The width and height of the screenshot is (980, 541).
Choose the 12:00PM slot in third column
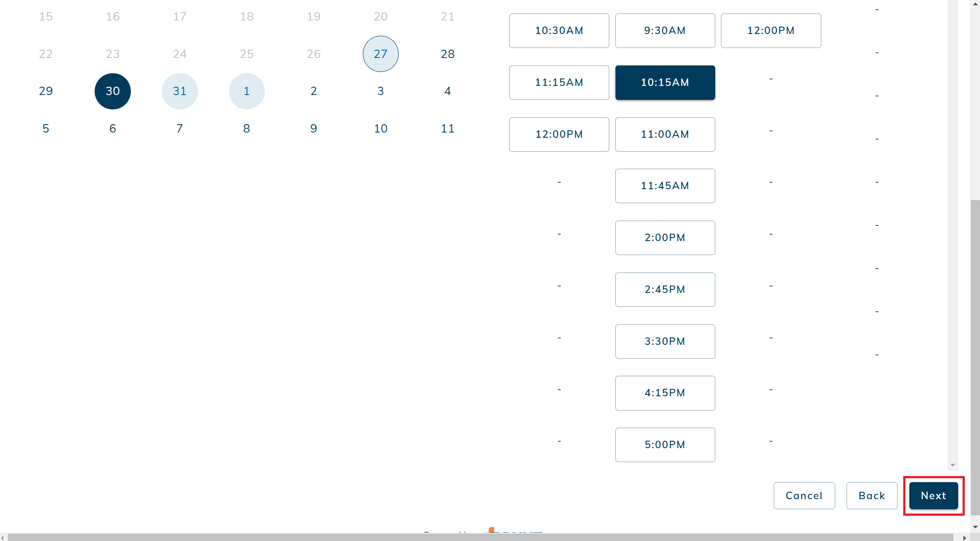(x=771, y=31)
